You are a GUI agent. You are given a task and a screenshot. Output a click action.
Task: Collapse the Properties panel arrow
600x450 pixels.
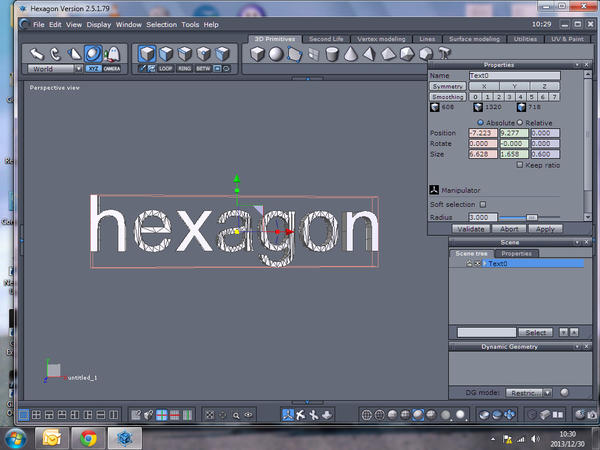coord(577,65)
